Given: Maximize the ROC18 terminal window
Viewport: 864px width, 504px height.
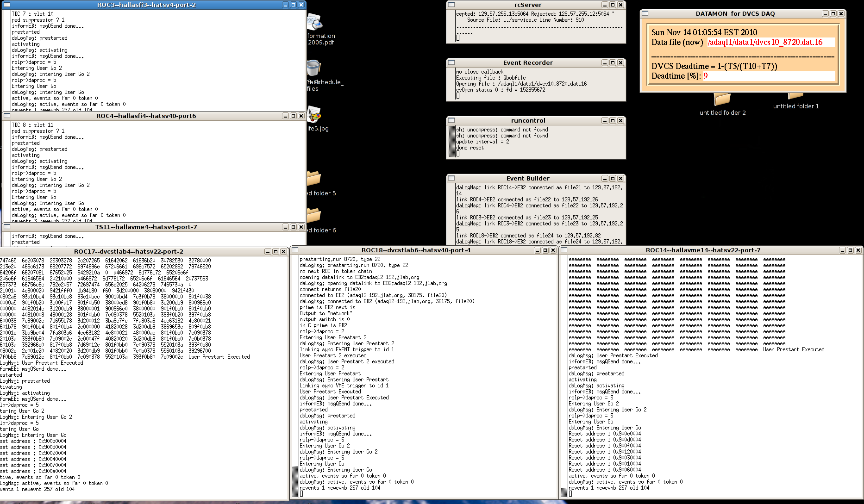Looking at the screenshot, I should tap(545, 250).
